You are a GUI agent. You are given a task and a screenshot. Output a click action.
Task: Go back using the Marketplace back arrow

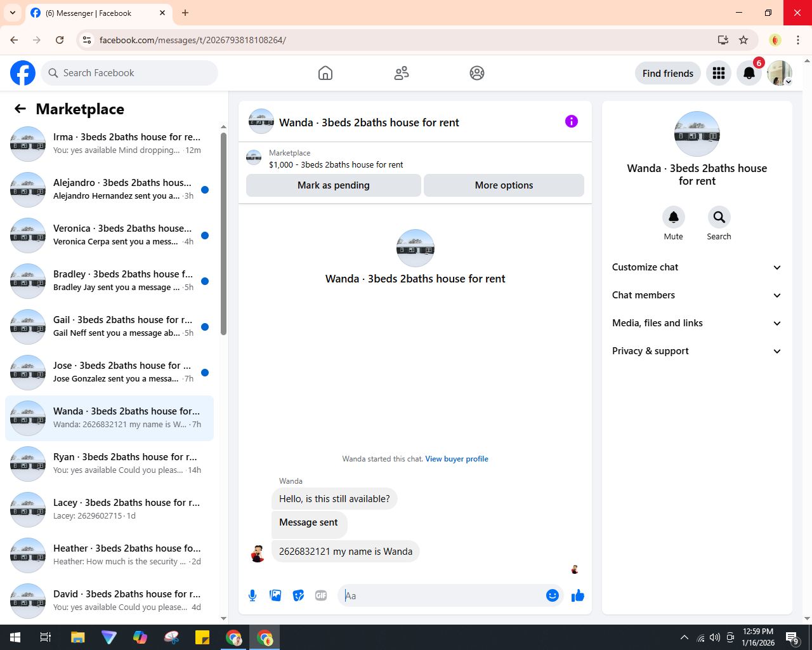(x=20, y=109)
